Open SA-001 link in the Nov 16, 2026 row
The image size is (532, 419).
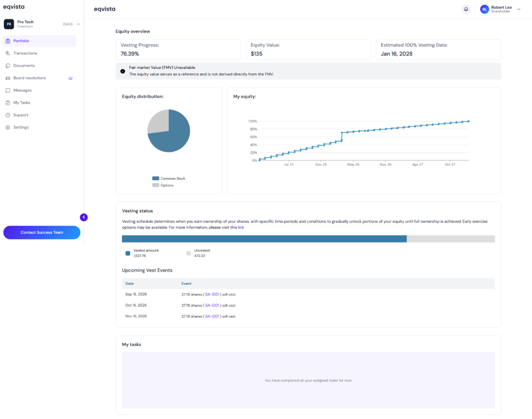[212, 316]
